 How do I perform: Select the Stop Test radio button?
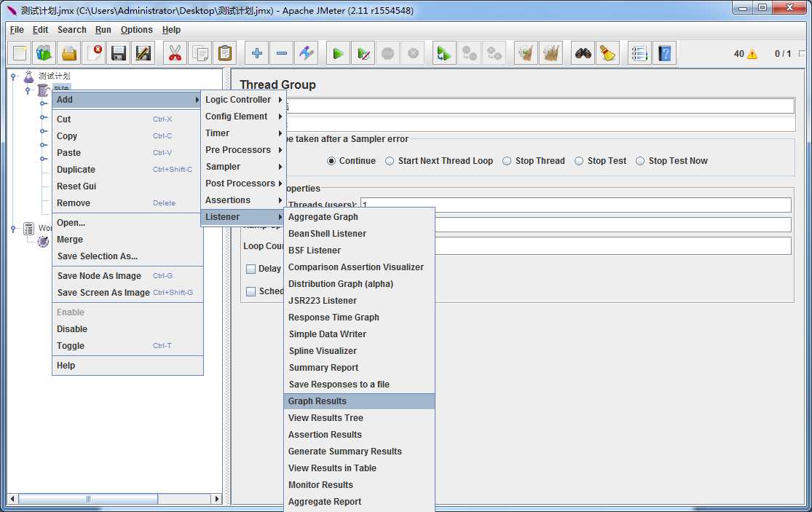(x=579, y=161)
